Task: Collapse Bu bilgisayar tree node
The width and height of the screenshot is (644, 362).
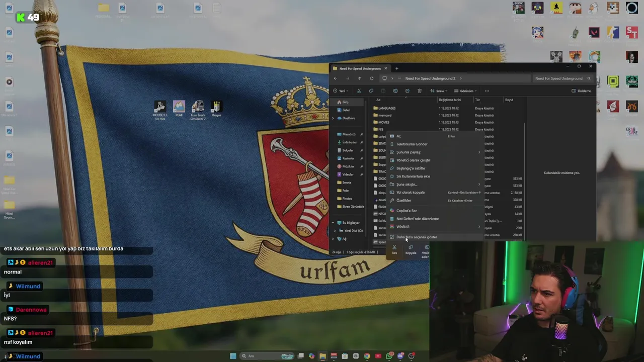Action: click(x=333, y=223)
